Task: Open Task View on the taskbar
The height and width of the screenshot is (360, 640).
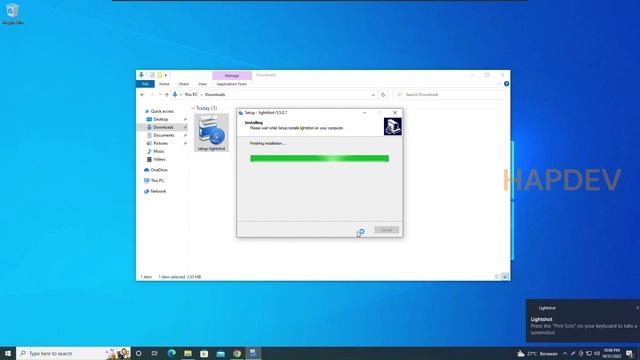Action: click(x=155, y=353)
